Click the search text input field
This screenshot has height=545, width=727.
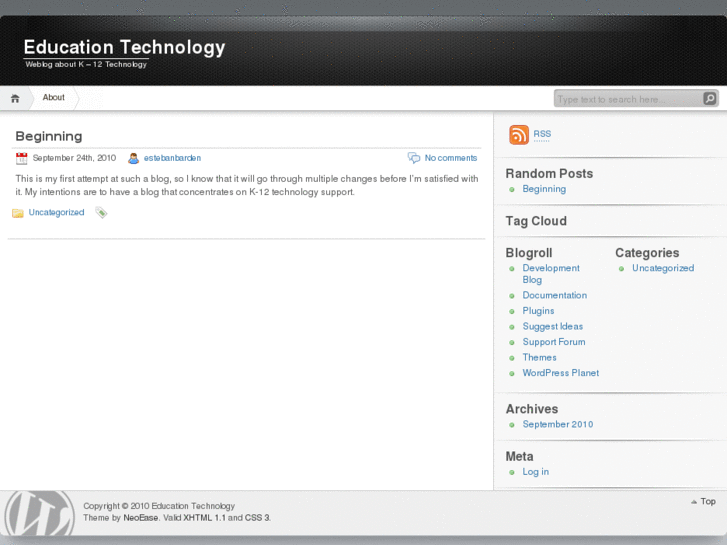point(629,99)
